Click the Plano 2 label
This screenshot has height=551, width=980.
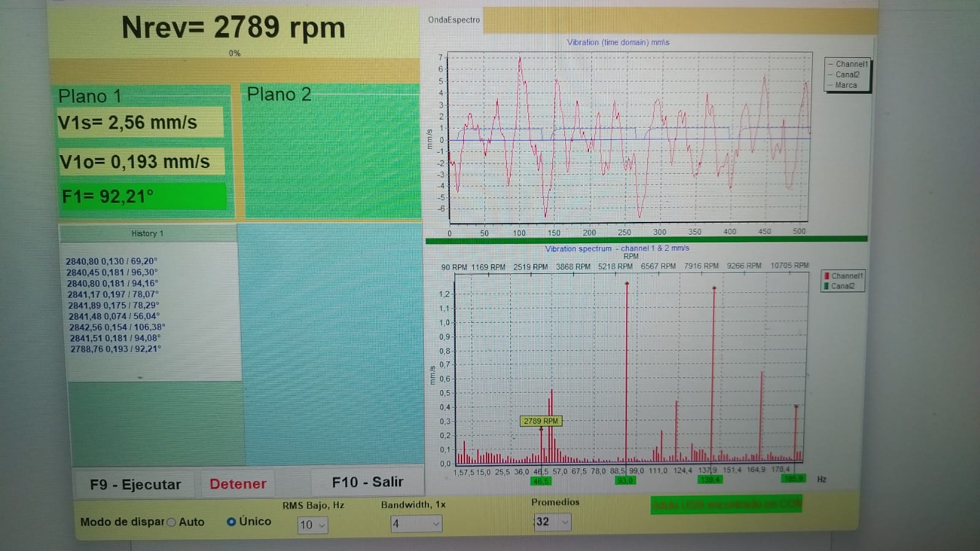pos(279,94)
